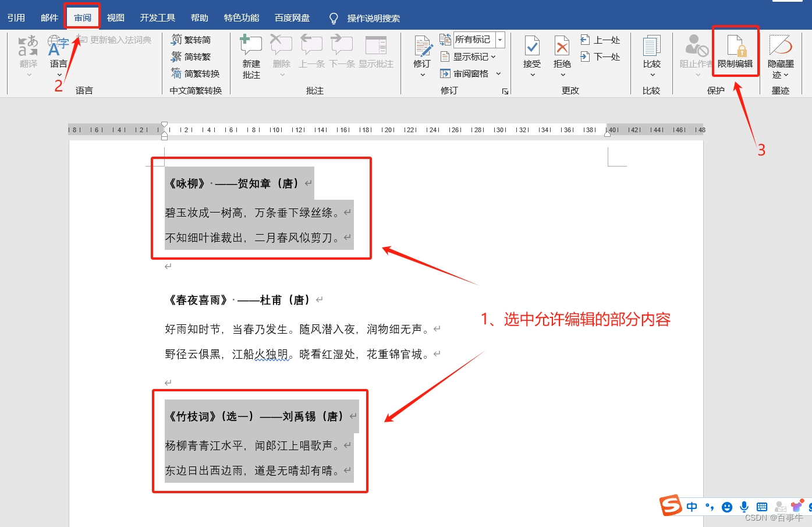The height and width of the screenshot is (527, 812).
Task: Switch to the 引用 ribbon tab
Action: (x=16, y=17)
